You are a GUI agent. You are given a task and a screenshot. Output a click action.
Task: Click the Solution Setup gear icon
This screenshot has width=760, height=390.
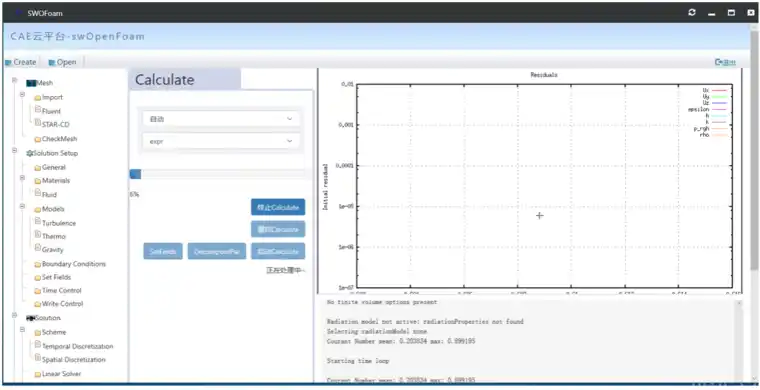tap(30, 153)
